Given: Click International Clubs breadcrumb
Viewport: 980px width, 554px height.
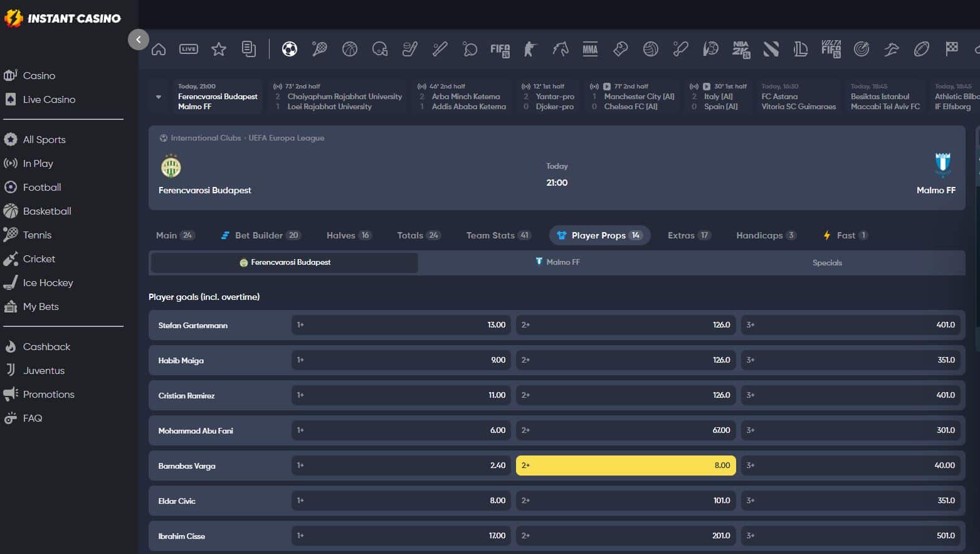Looking at the screenshot, I should pyautogui.click(x=206, y=138).
